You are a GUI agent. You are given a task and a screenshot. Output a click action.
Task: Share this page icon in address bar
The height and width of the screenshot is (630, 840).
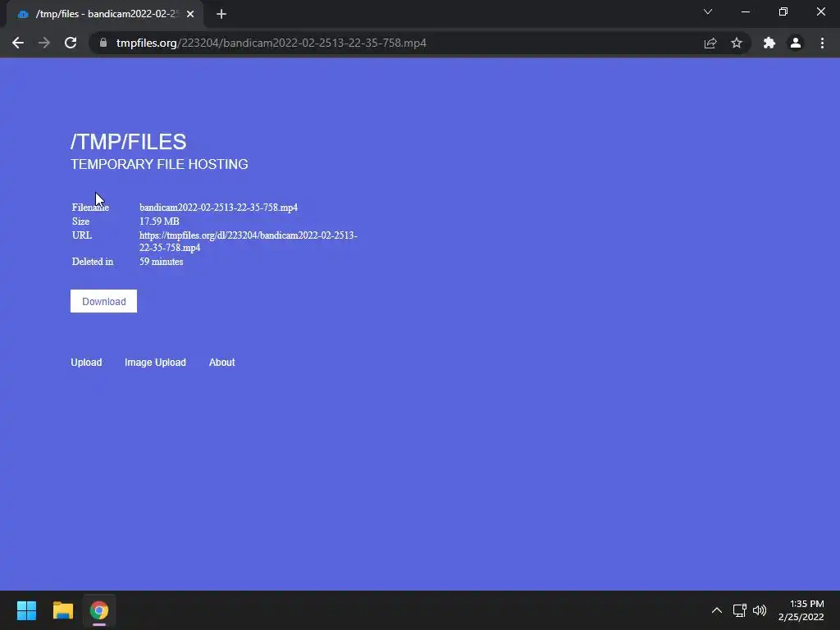point(710,43)
